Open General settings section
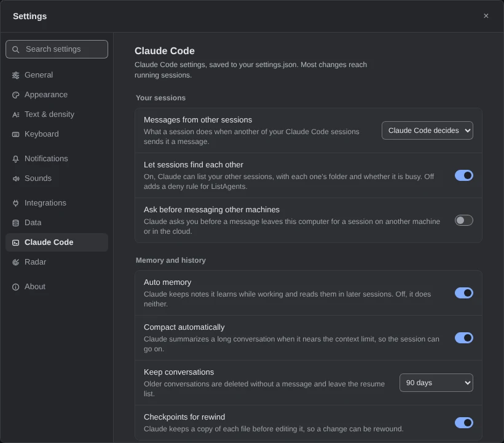504x443 pixels. (57, 75)
